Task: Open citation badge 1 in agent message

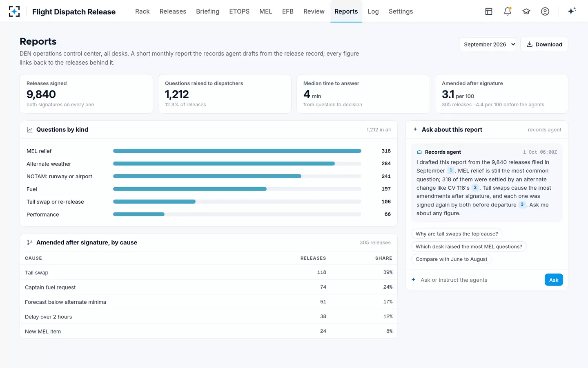Action: coord(451,171)
